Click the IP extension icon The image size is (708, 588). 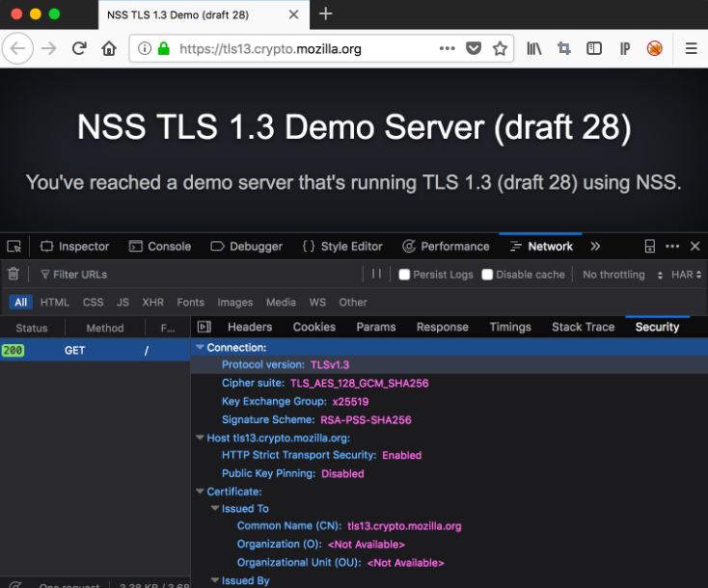point(625,48)
